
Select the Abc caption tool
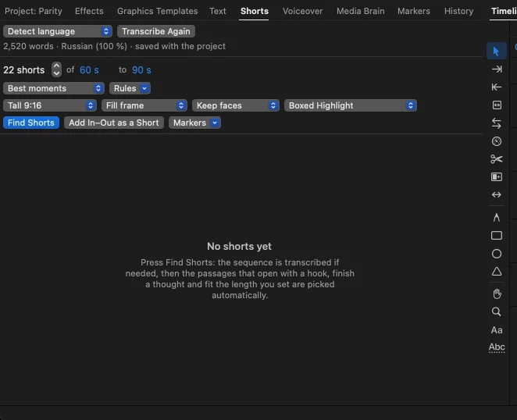[x=497, y=347]
